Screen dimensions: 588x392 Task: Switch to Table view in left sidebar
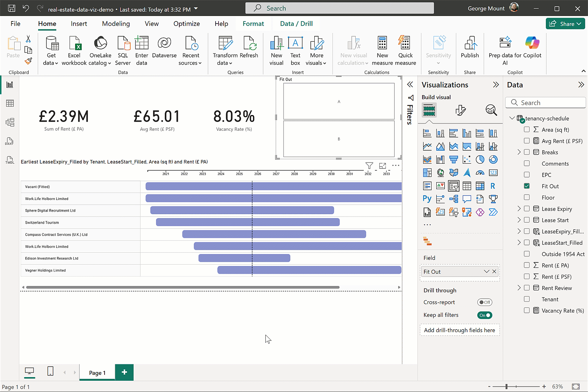click(x=10, y=103)
